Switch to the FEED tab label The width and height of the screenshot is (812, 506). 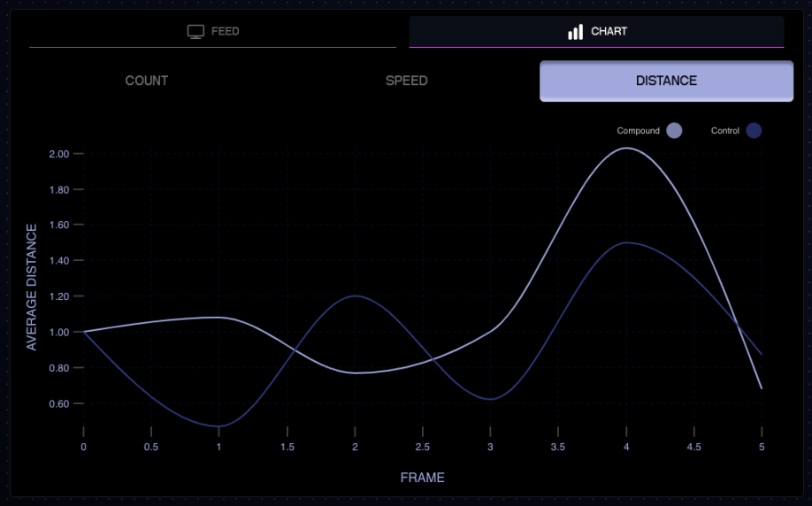pyautogui.click(x=225, y=32)
